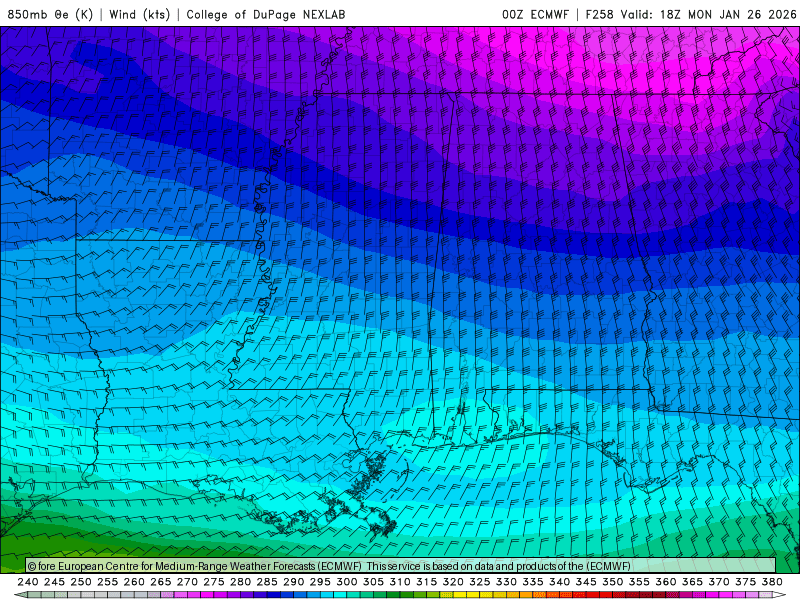Click the 'Wind (kts)' header label
The image size is (800, 600).
139,14
